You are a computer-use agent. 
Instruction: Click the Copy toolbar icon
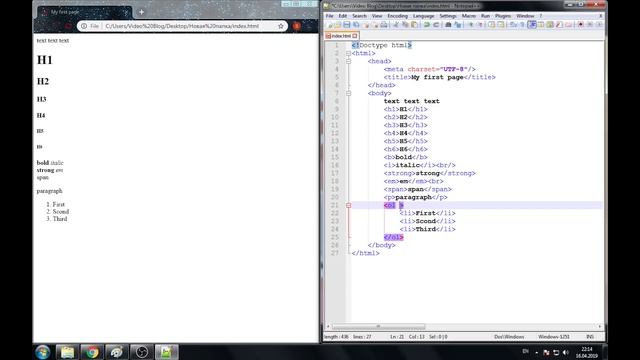point(404,25)
